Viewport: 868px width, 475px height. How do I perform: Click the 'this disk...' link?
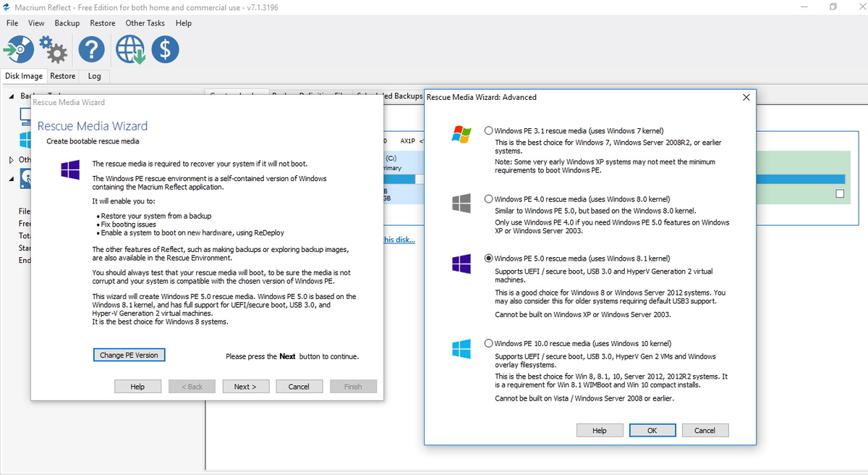(399, 240)
